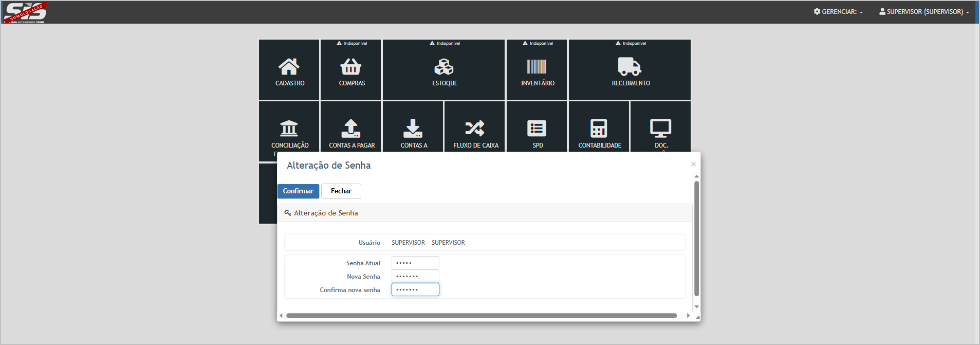Screen dimensions: 980x345
Task: Click into the Nova Senha field
Action: (415, 276)
